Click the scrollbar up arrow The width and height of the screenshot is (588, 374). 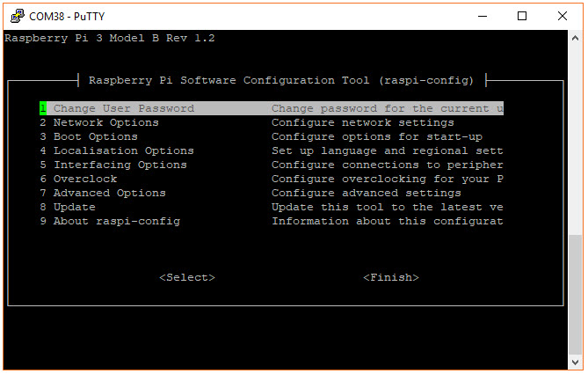pyautogui.click(x=575, y=39)
